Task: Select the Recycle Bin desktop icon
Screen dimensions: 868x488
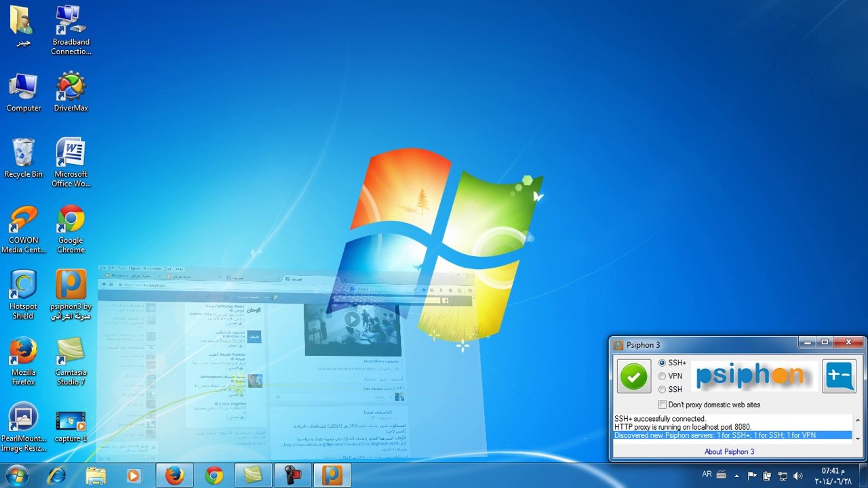Action: (23, 159)
